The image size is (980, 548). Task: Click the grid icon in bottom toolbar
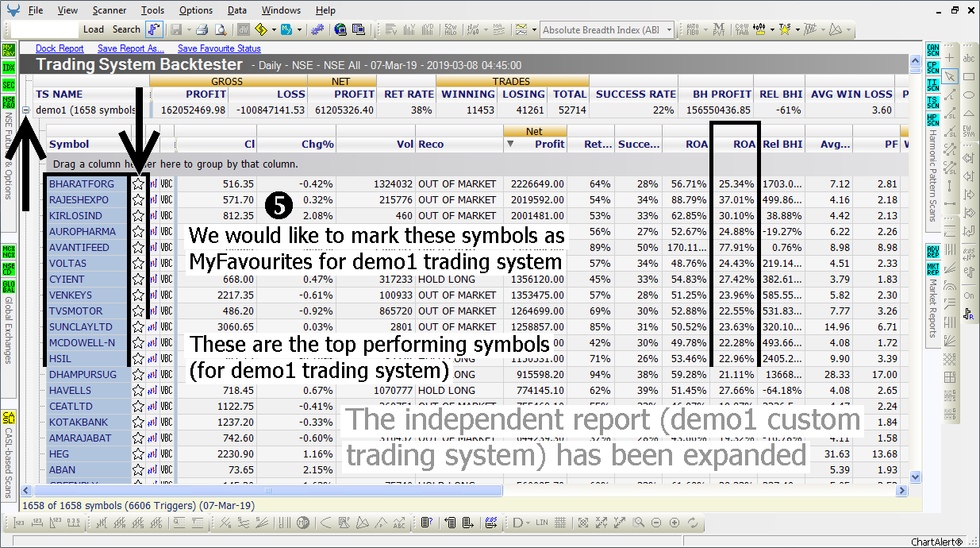coord(560,523)
